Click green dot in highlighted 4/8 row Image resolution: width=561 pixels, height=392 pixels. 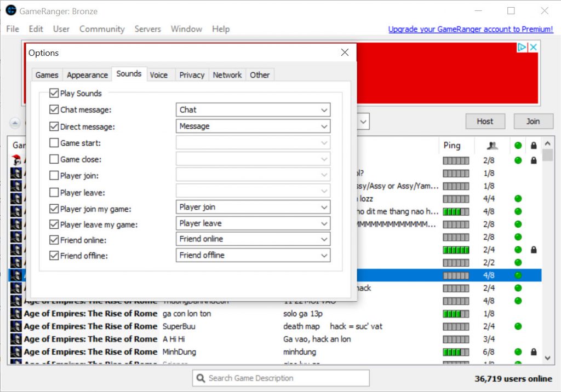pos(518,275)
